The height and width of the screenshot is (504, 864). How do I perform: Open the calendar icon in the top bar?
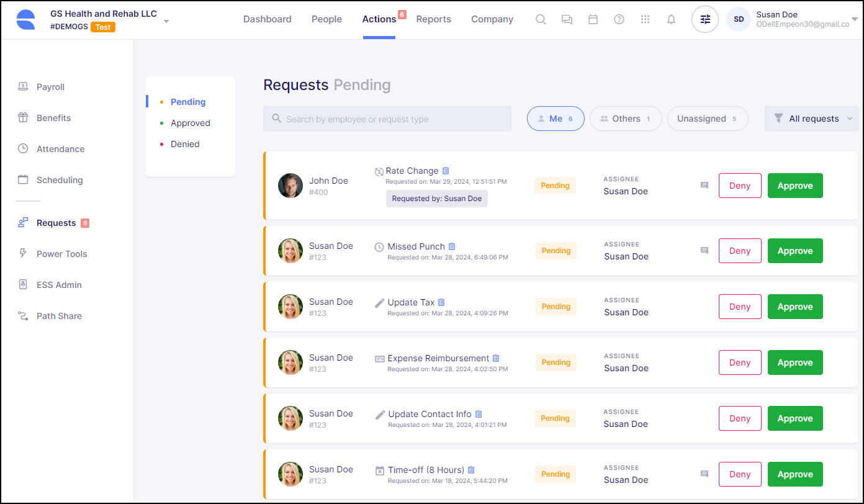pos(593,19)
